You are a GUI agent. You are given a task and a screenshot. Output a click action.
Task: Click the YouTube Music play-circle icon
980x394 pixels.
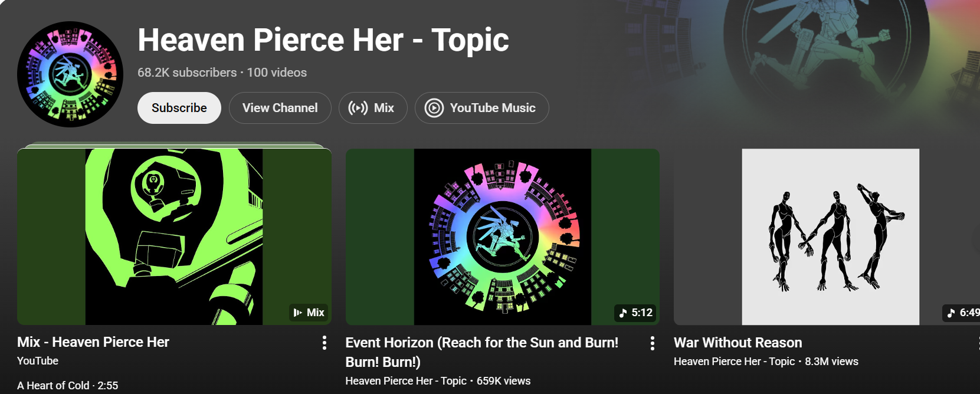tap(434, 108)
